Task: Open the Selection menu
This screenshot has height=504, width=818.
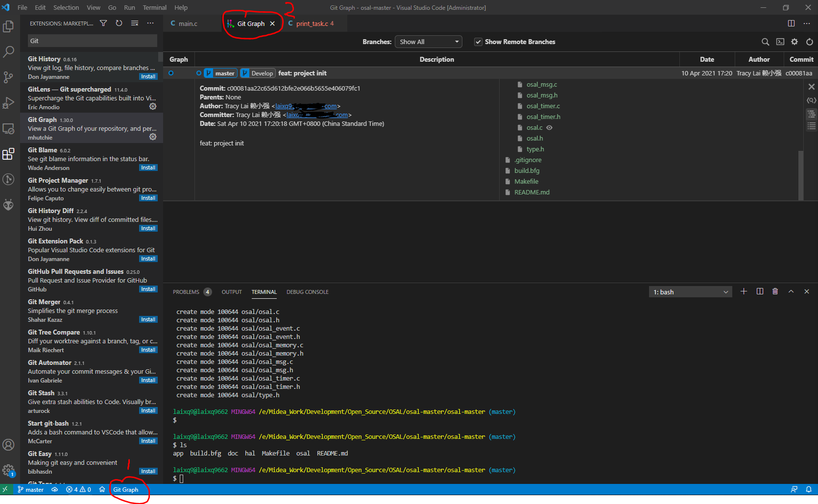Action: pos(66,7)
